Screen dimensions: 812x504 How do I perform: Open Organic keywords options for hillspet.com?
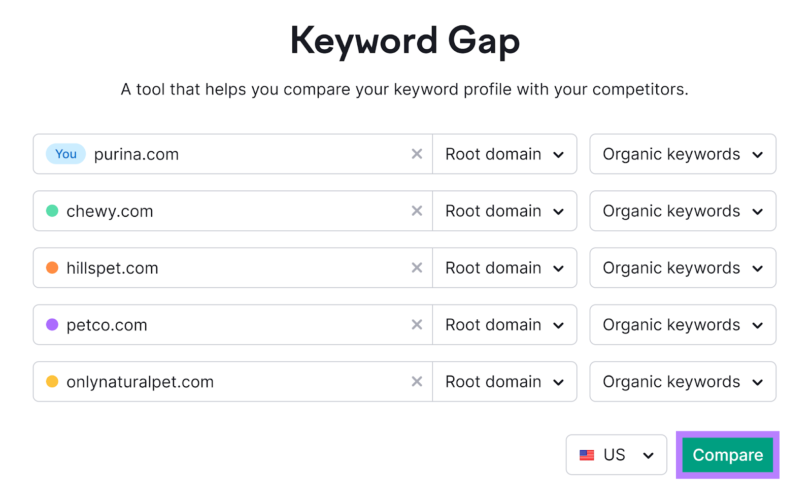(682, 267)
